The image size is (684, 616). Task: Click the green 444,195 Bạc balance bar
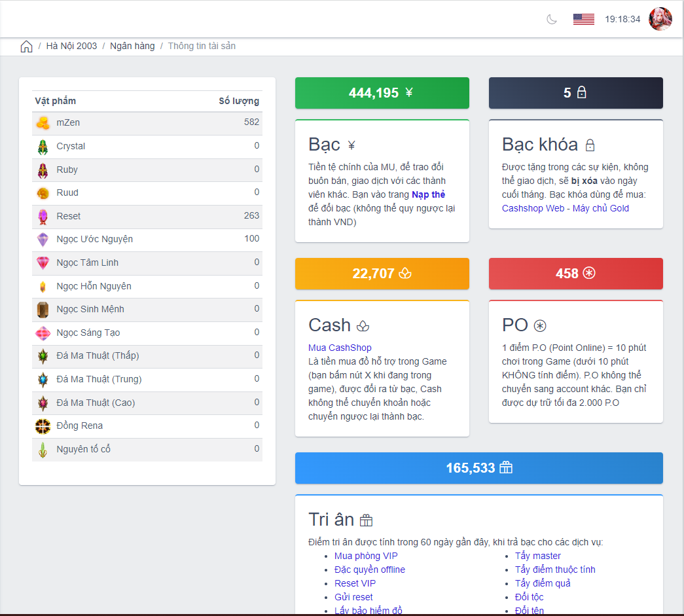pos(382,93)
